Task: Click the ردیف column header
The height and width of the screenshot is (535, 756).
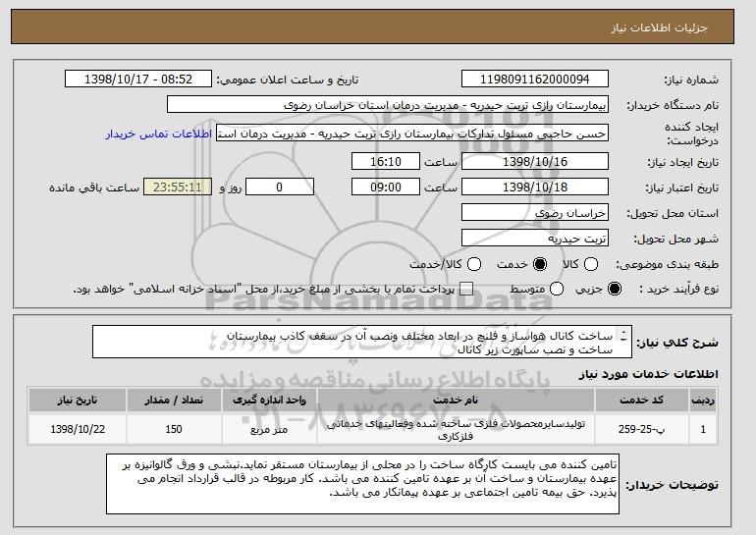Action: click(x=703, y=401)
